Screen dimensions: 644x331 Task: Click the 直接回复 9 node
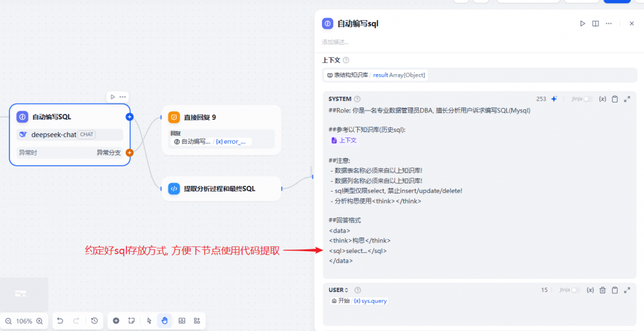click(220, 117)
